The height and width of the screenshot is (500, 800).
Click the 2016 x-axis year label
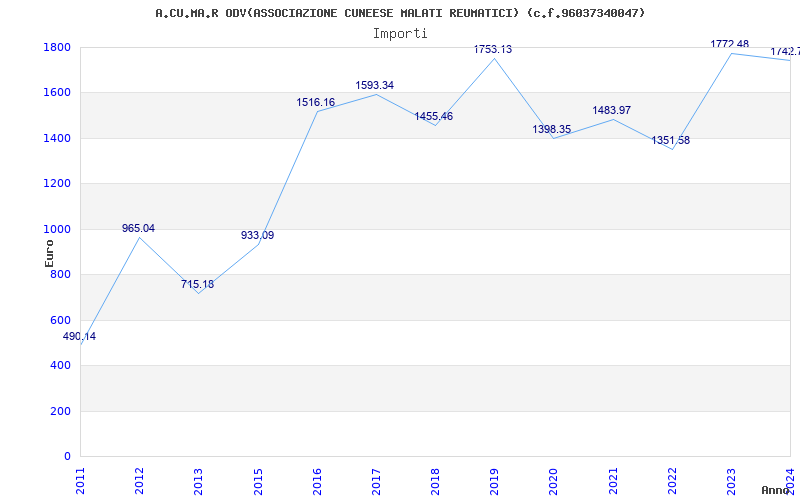pyautogui.click(x=317, y=481)
